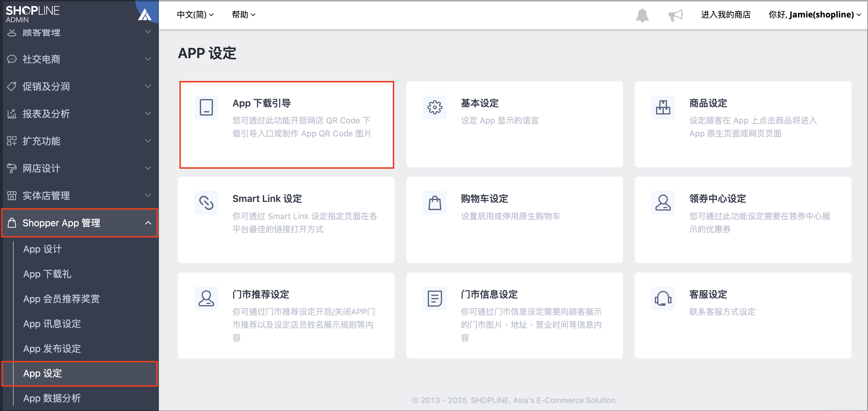Click the SHOPLINE Admin logo
Viewport: 868px width, 411px height.
coord(32,14)
